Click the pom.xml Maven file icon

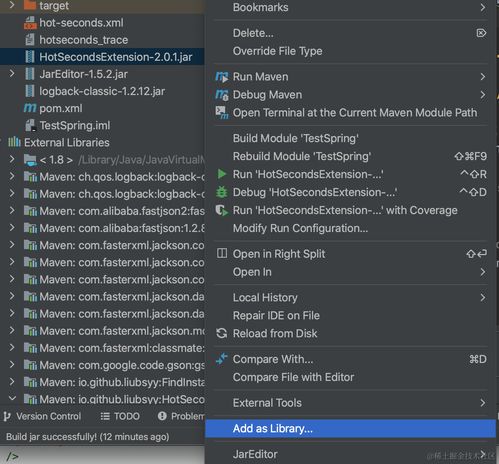[30, 108]
